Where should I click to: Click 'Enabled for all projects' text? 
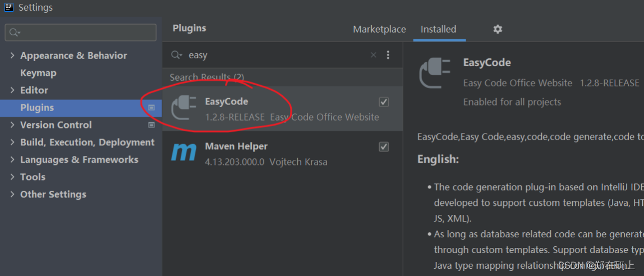coord(512,102)
